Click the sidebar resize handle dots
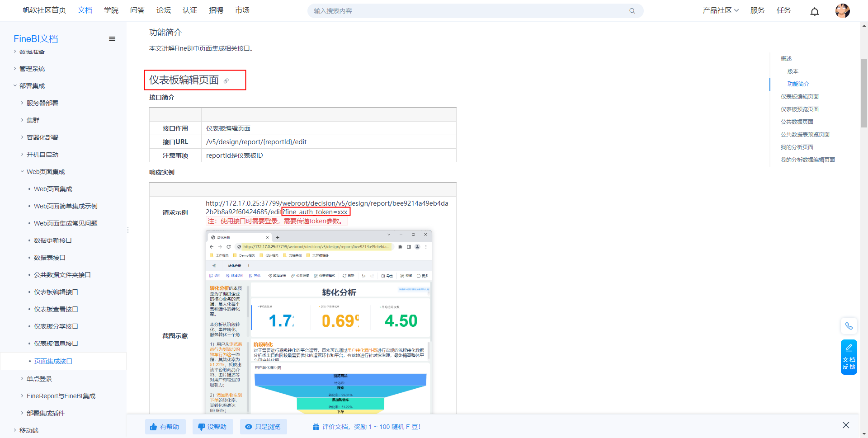The height and width of the screenshot is (438, 868). (128, 230)
